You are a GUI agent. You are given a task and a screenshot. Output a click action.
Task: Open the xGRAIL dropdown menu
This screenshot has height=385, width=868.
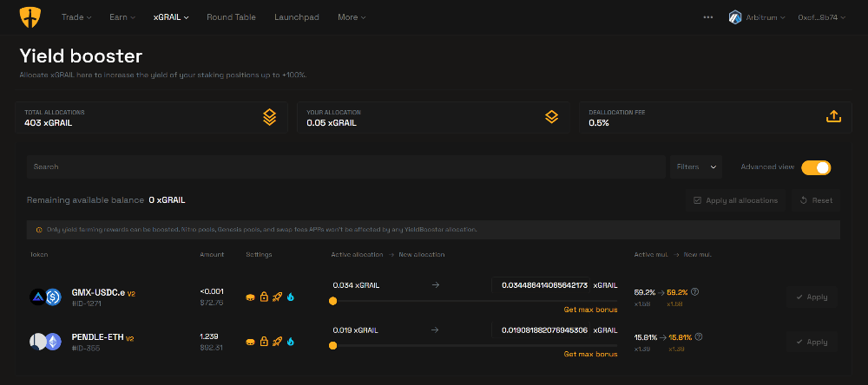171,17
